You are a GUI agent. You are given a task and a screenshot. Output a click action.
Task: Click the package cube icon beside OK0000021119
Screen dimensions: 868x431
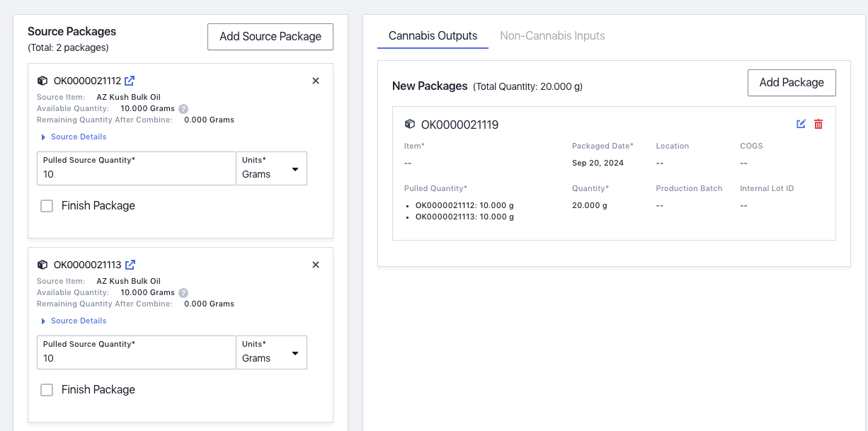pyautogui.click(x=410, y=124)
